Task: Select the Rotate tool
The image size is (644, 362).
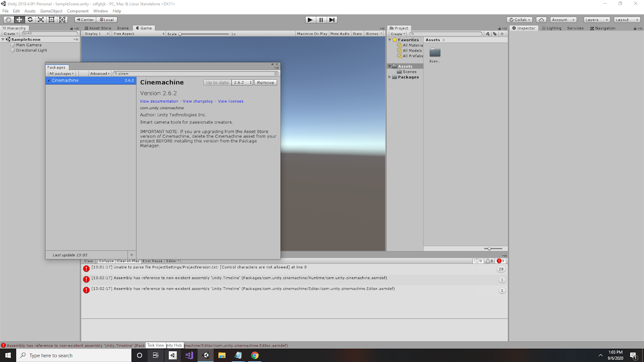Action: tap(30, 20)
